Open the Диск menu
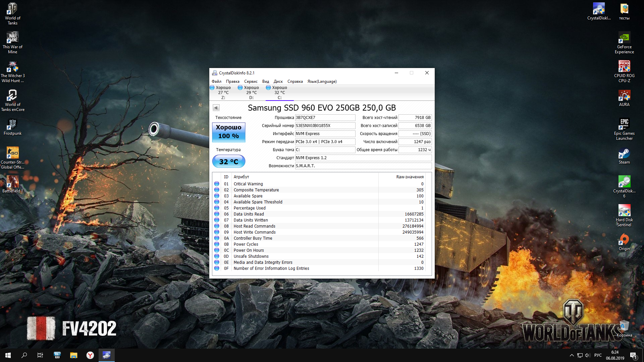Viewport: 644px width, 362px height. 278,81
